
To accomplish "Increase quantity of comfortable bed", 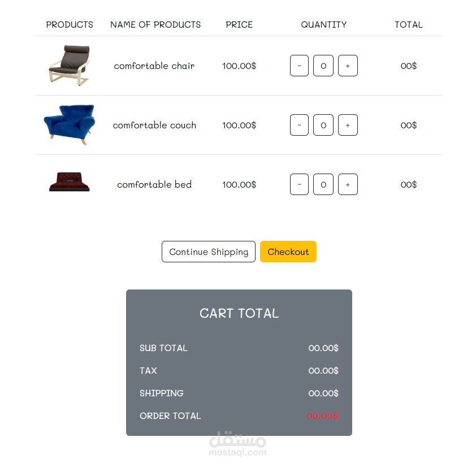I will tap(348, 184).
